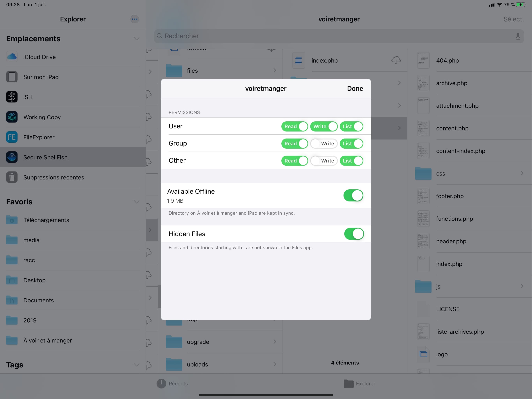
Task: Tap the download cloud icon beside index.php
Action: (396, 60)
